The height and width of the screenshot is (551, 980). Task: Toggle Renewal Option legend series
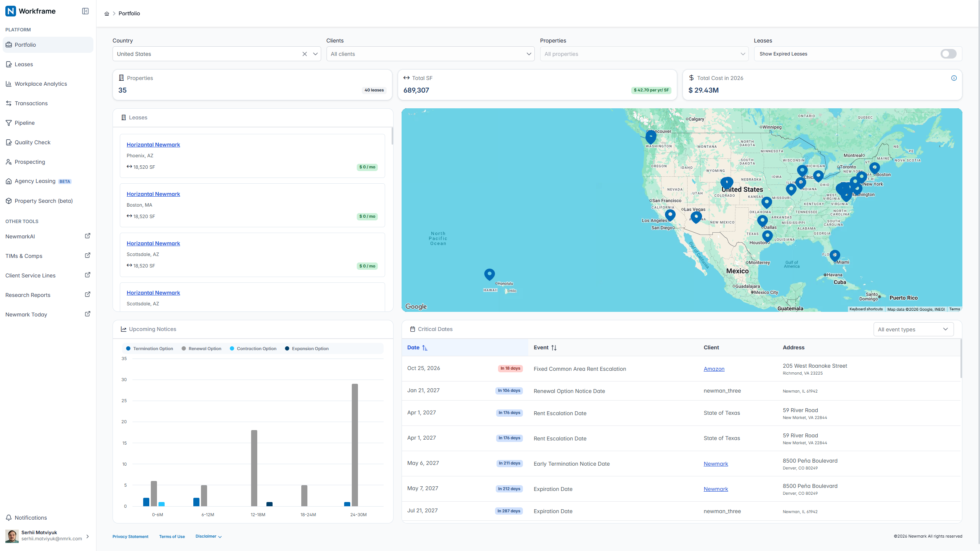click(x=201, y=349)
